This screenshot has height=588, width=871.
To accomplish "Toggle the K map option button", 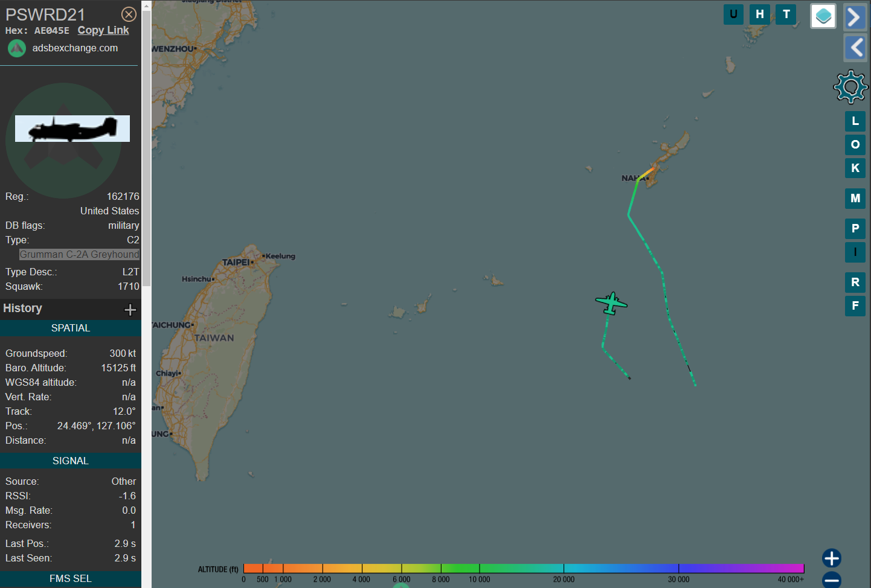I will tap(855, 168).
